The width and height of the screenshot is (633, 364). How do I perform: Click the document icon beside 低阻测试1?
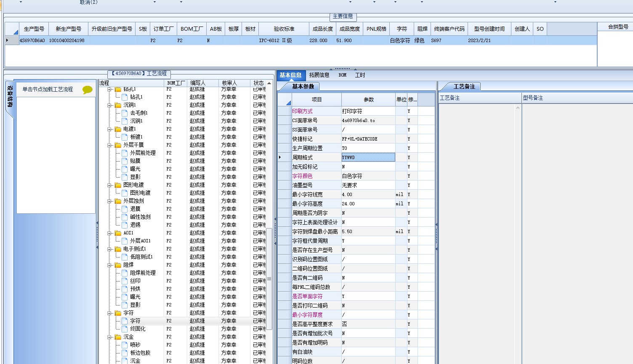pos(125,257)
